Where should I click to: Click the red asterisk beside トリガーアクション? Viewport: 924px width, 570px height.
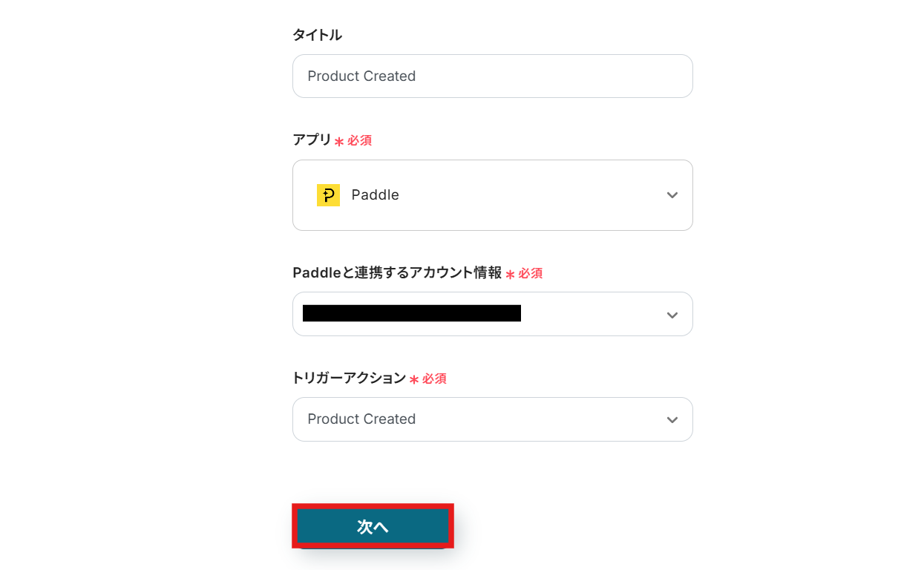tap(414, 380)
